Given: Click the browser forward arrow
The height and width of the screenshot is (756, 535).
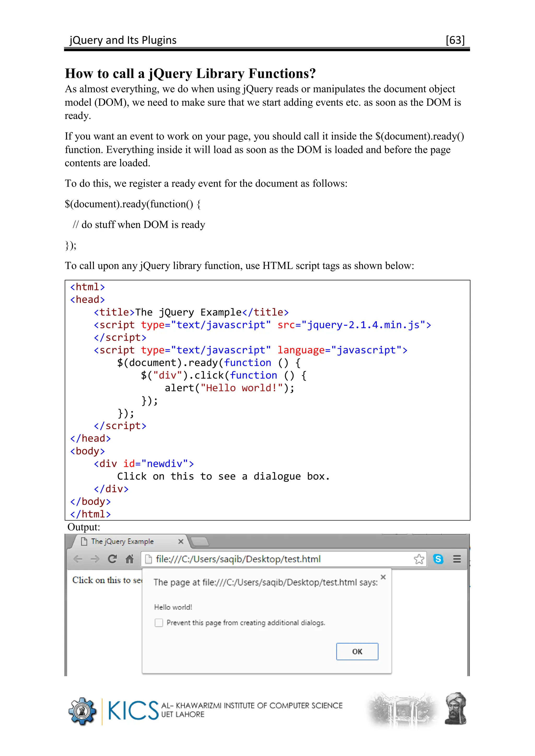Looking at the screenshot, I should click(95, 559).
